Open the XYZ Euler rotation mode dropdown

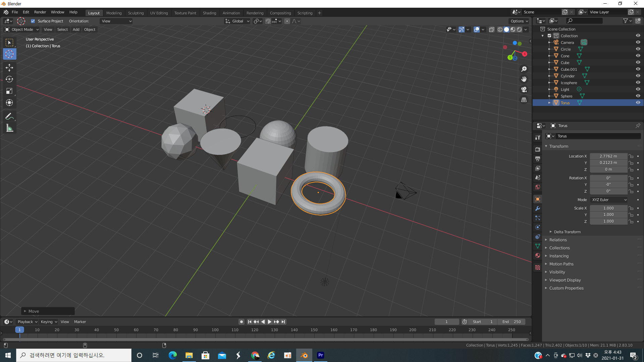point(609,200)
